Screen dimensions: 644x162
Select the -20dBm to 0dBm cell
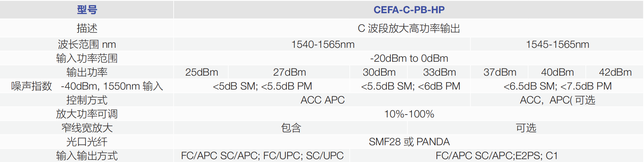[x=409, y=58]
